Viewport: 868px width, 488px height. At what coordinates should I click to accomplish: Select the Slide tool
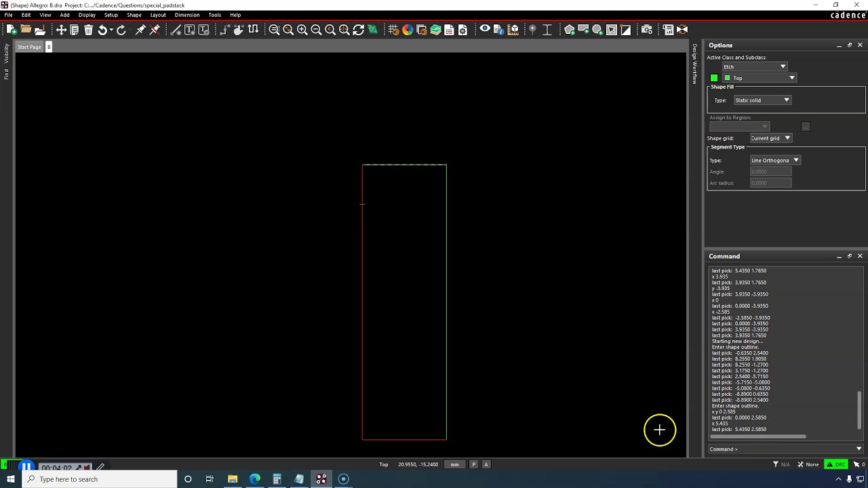click(239, 30)
